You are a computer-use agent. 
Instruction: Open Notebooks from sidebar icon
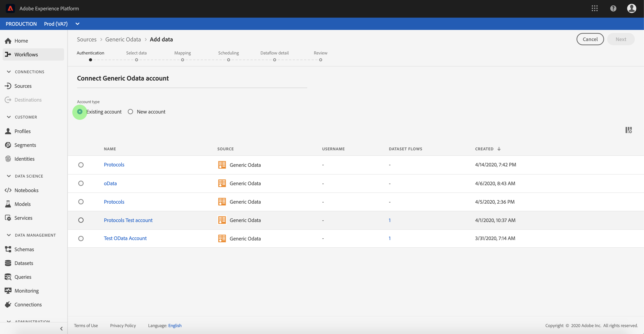click(8, 190)
